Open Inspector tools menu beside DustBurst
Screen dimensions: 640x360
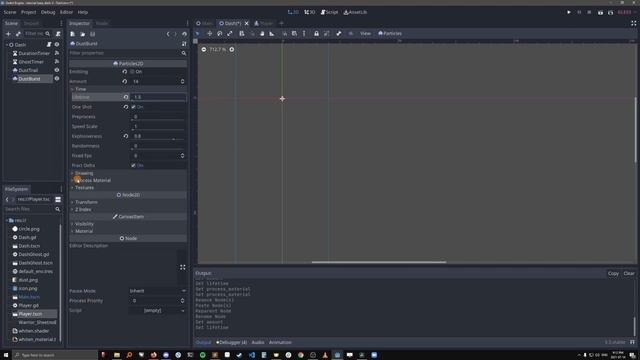click(184, 44)
